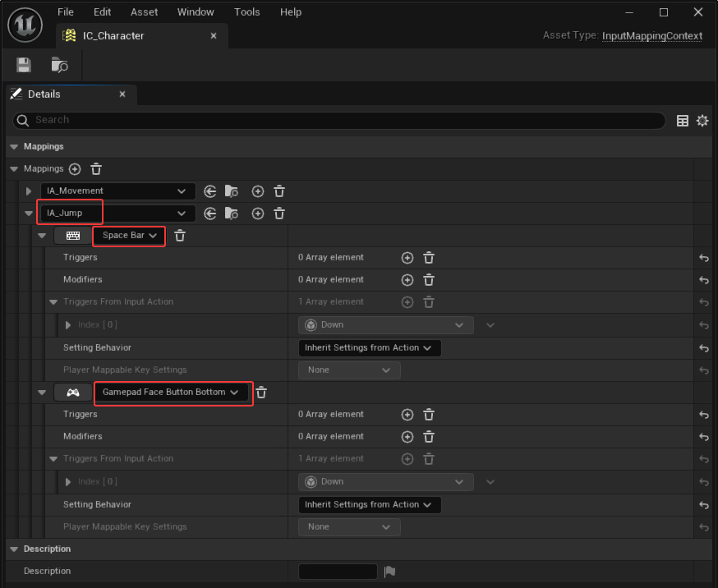718x588 pixels.
Task: Add a trigger to Gamepad Triggers
Action: [x=407, y=415]
